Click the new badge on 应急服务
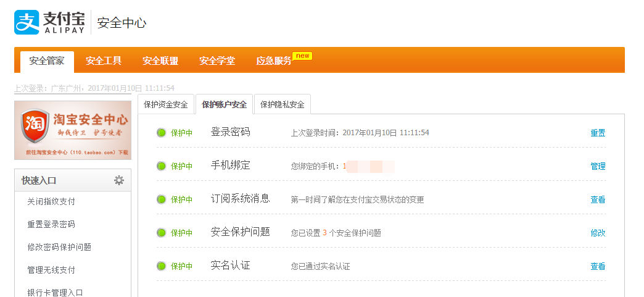This screenshot has width=644, height=297. coord(302,56)
